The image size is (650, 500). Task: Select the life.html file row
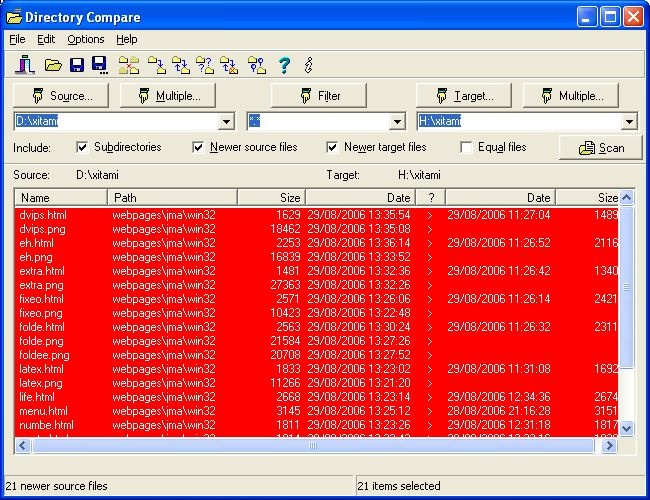coord(317,397)
